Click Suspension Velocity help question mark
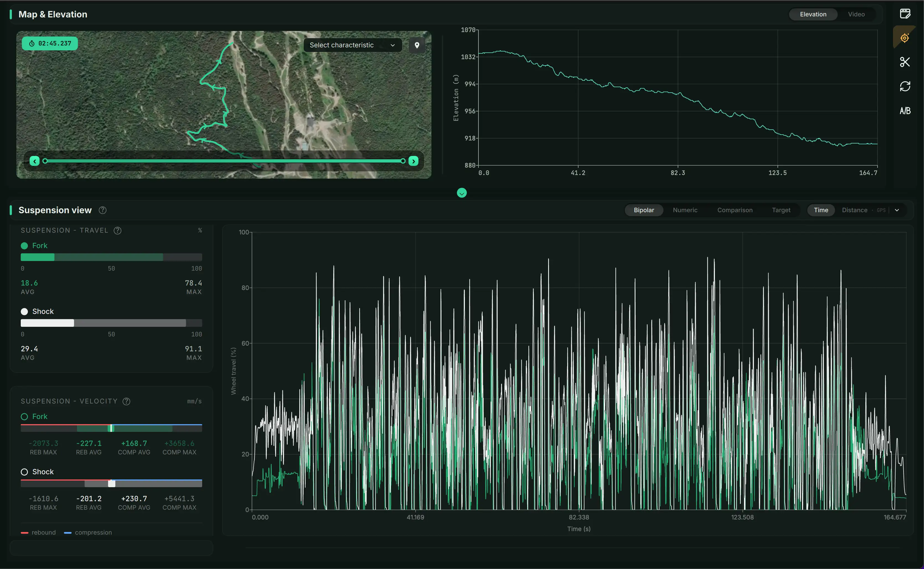The height and width of the screenshot is (569, 924). [126, 401]
